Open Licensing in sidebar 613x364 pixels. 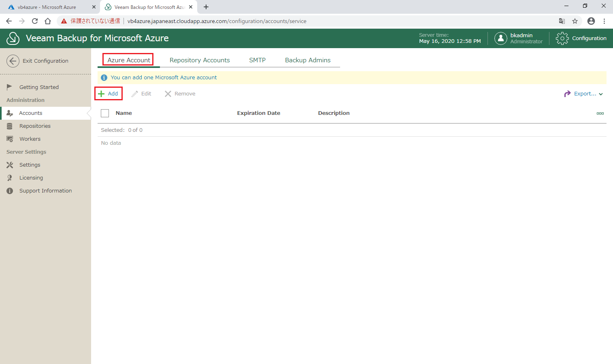pyautogui.click(x=31, y=178)
